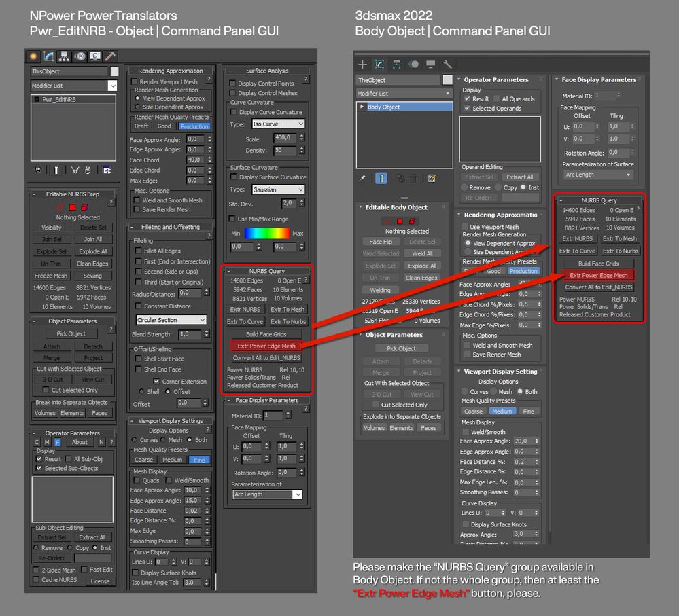Switch to Display monitor tab in 3dsmax 2022 panel

(431, 65)
